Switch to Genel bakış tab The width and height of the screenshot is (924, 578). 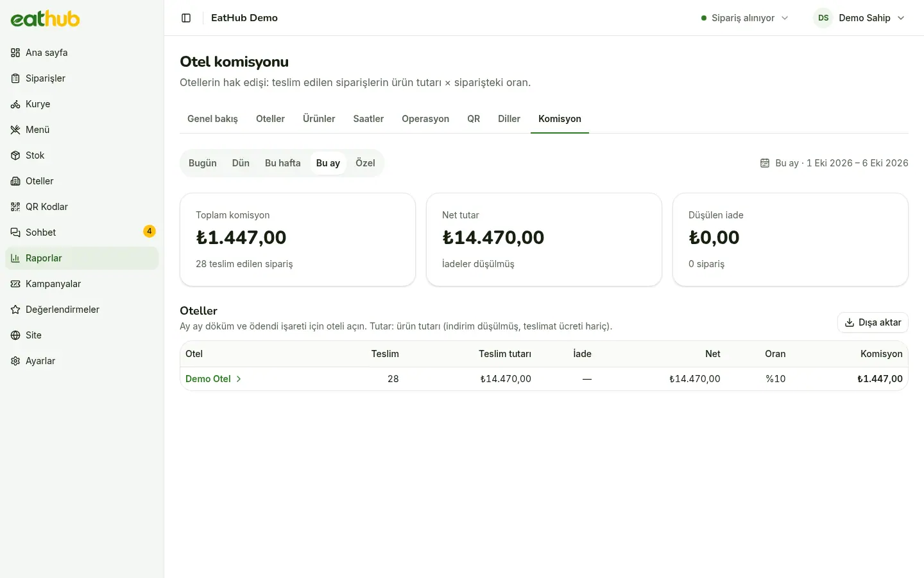pos(212,119)
